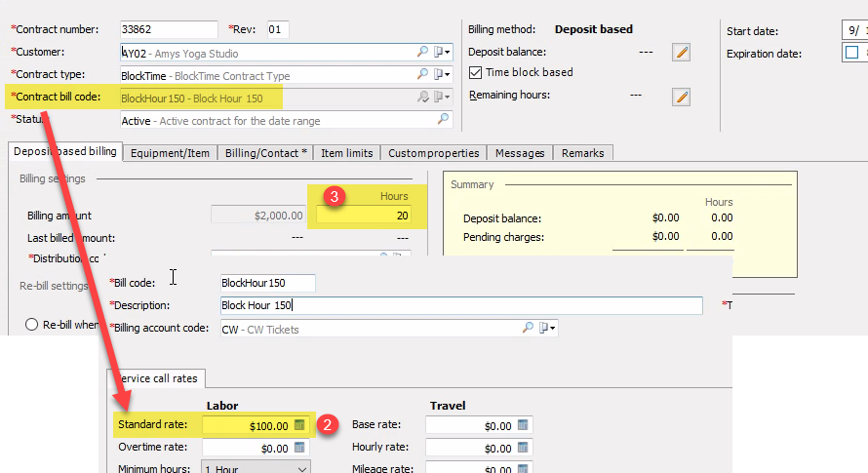Click the Billing amount $2,000.00 field
This screenshot has width=868, height=473.
(x=257, y=215)
